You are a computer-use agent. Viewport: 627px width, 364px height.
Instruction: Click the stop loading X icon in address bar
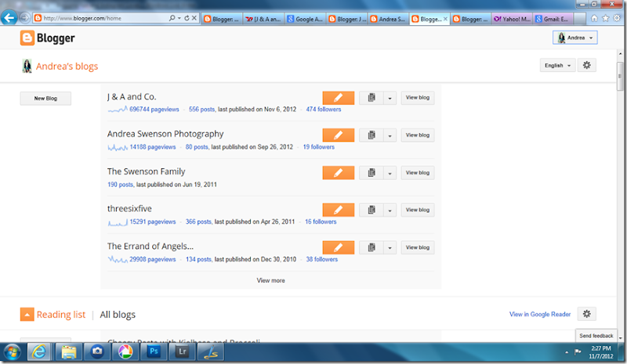pyautogui.click(x=194, y=18)
